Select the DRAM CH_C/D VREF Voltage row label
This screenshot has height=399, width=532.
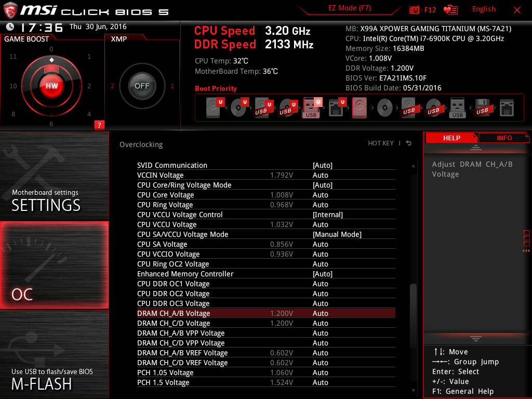coord(182,363)
